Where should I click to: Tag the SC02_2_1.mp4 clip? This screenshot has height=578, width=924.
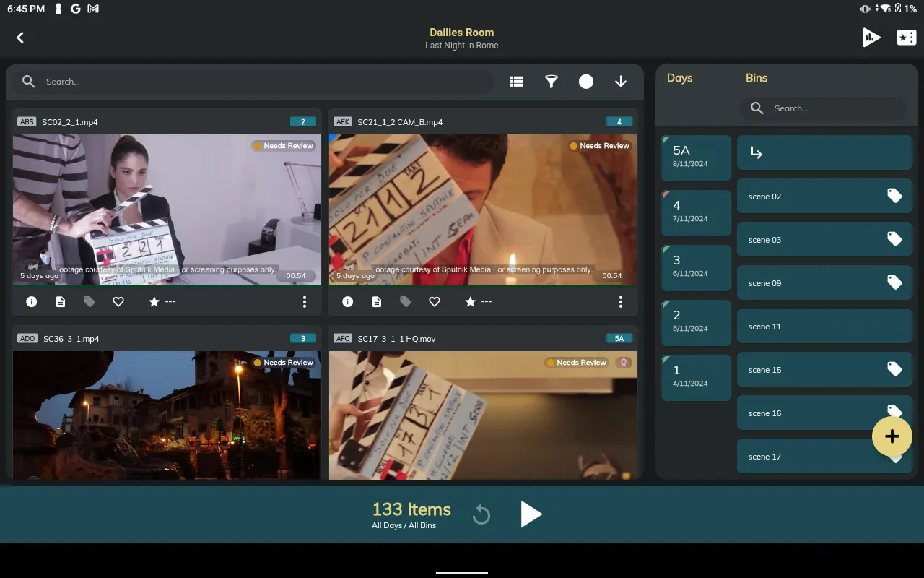90,302
